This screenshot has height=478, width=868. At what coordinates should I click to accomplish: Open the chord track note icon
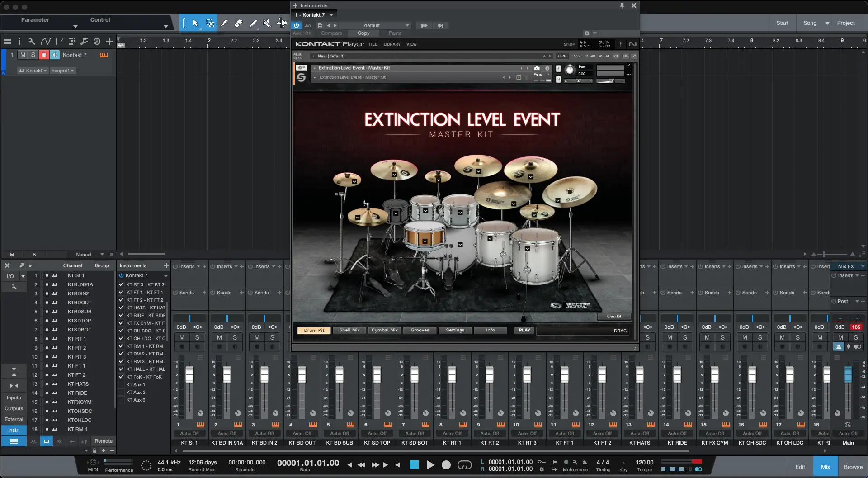(84, 41)
